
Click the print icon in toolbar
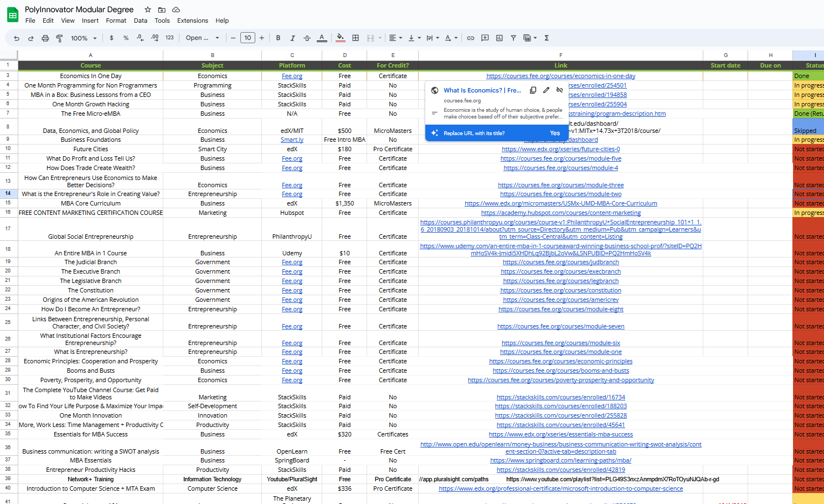(x=45, y=38)
